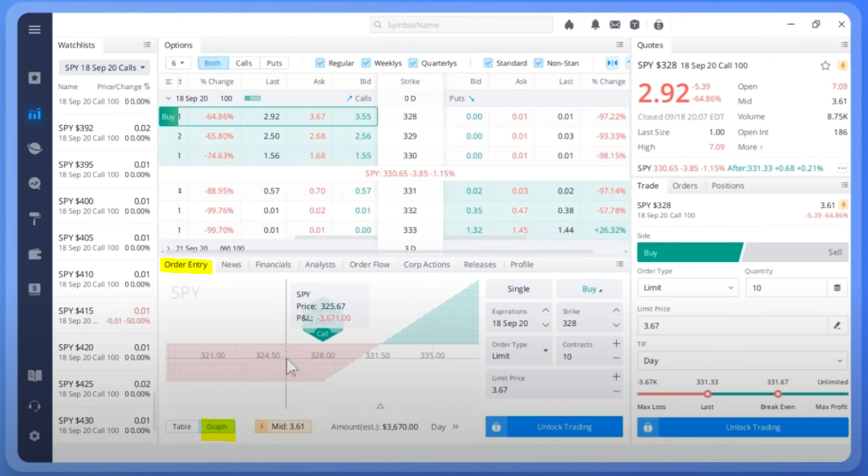The height and width of the screenshot is (476, 868).
Task: Switch to the Analysts tab
Action: coord(320,265)
